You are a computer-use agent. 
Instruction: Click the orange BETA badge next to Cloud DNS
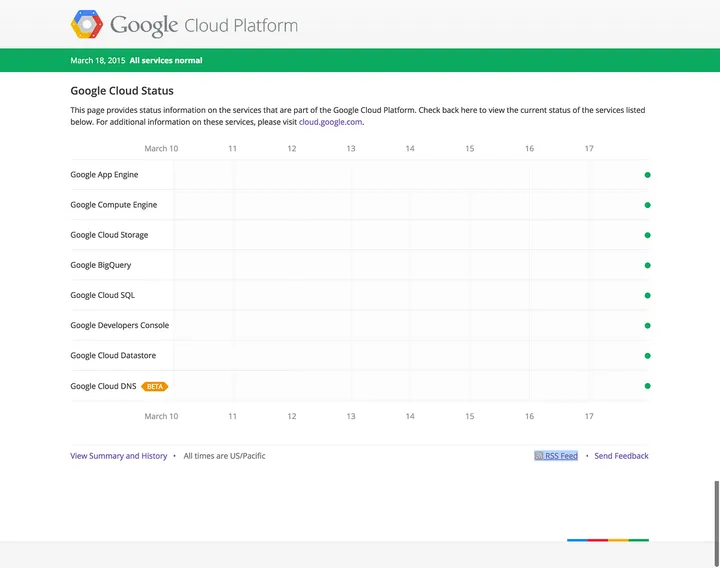pyautogui.click(x=155, y=387)
